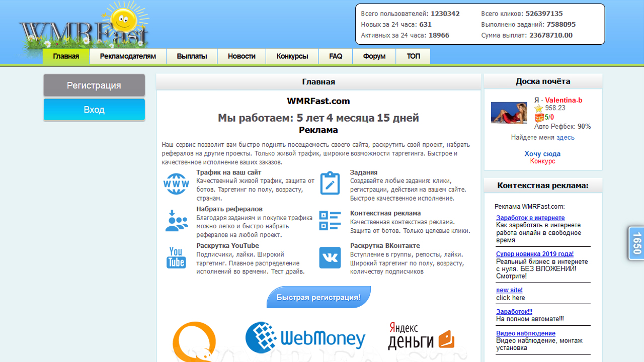
Task: Click the gift box icon near 5/0
Action: tap(539, 118)
